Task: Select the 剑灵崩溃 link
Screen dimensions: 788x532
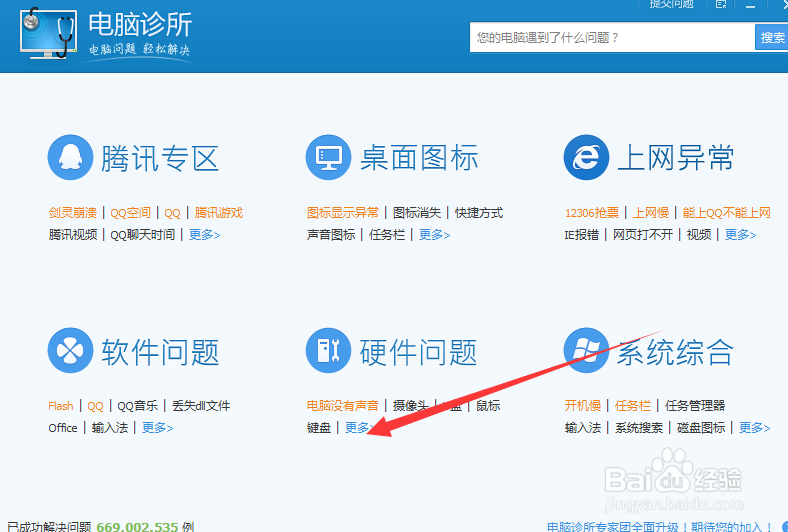Action: point(73,213)
